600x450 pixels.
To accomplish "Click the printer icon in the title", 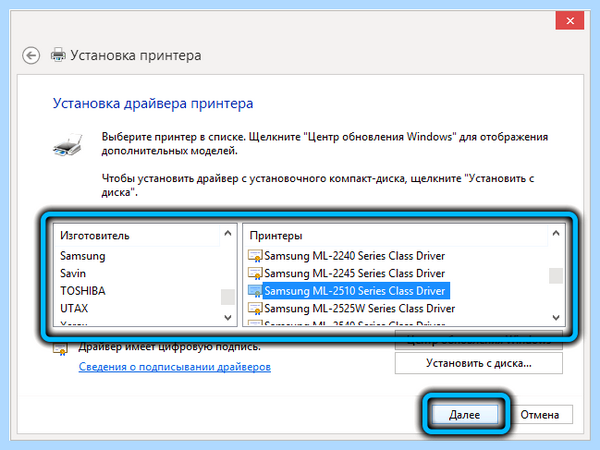I will click(58, 55).
